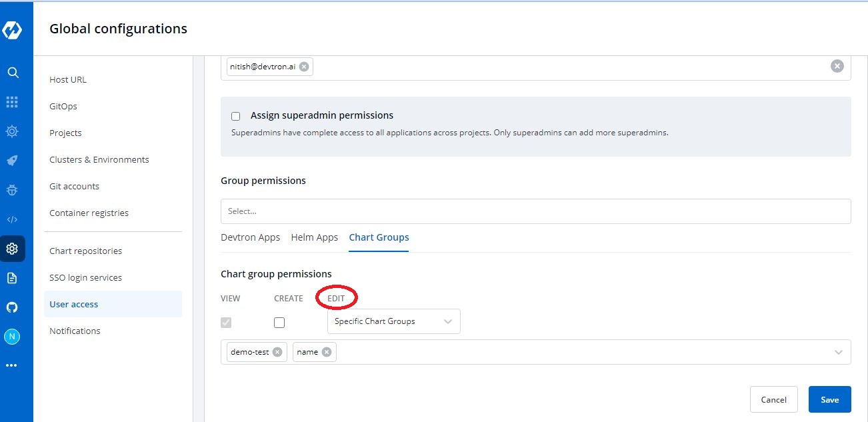The height and width of the screenshot is (422, 868).
Task: Expand the chart groups list chevron
Action: click(839, 352)
